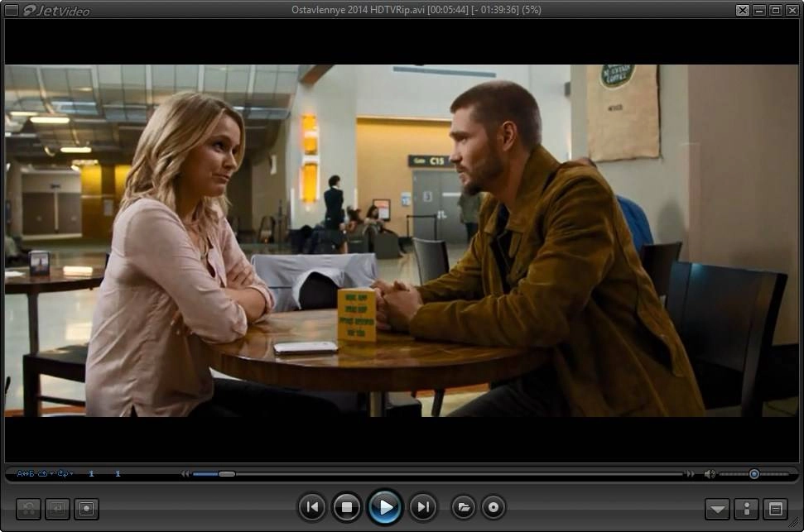The image size is (804, 532).
Task: Start playback with the blue Play button
Action: (385, 507)
